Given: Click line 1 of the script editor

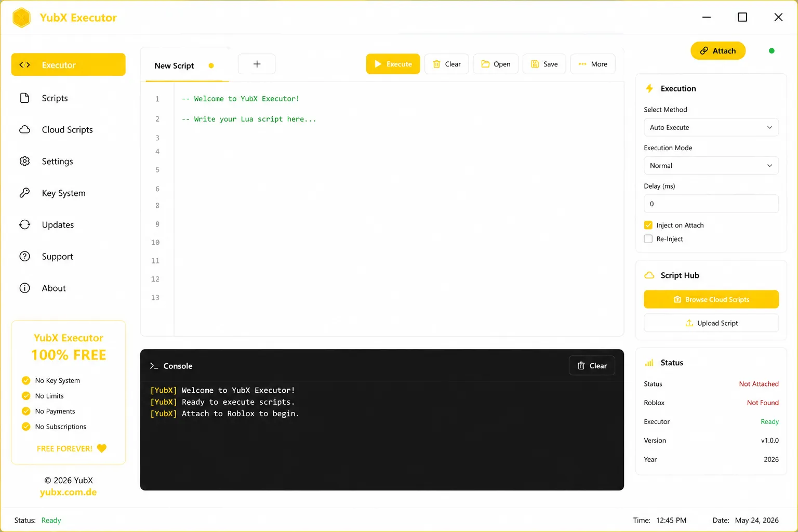Looking at the screenshot, I should coord(241,99).
